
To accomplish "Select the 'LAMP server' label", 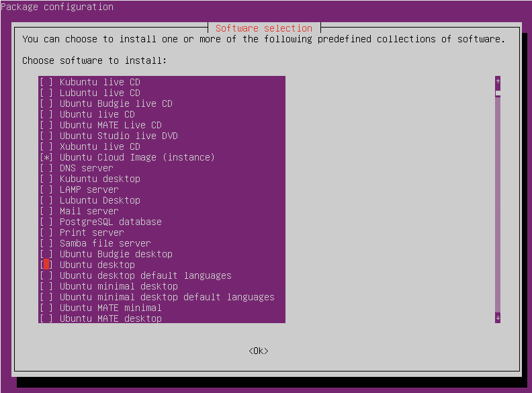I will point(89,189).
